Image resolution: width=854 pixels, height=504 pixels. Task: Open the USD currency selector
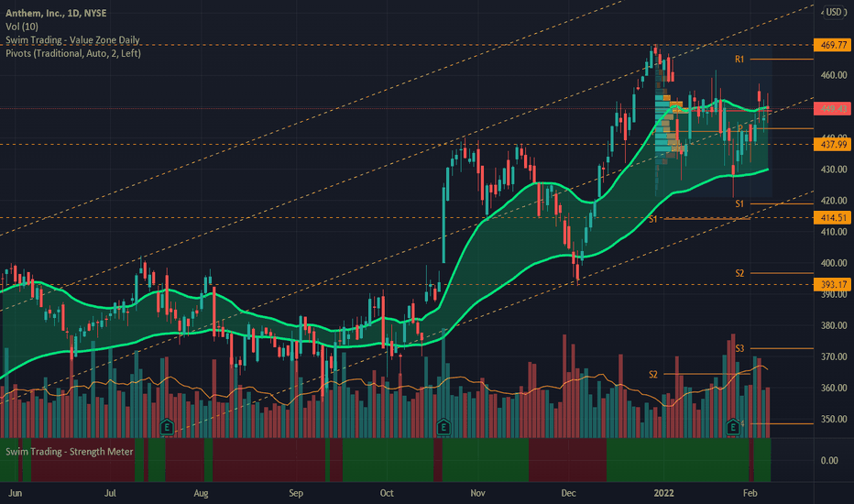834,11
